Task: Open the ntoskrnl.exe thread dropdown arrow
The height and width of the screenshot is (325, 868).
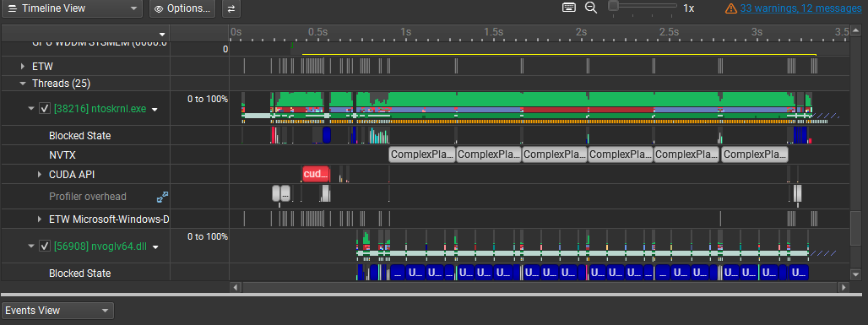Action: (x=155, y=110)
